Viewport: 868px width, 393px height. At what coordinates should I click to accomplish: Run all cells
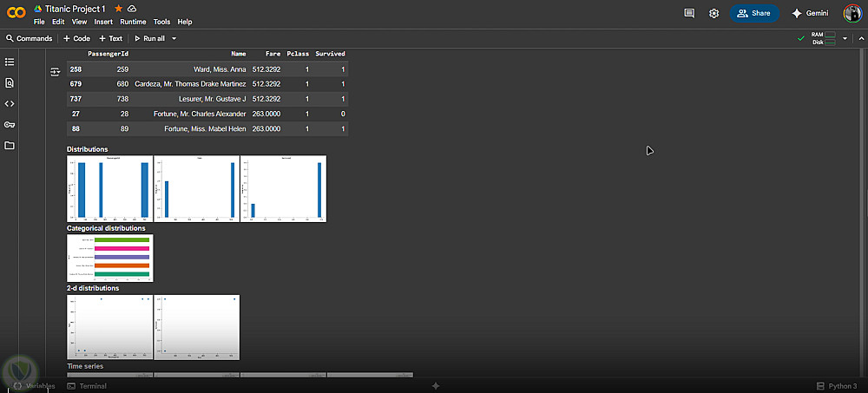(x=149, y=38)
